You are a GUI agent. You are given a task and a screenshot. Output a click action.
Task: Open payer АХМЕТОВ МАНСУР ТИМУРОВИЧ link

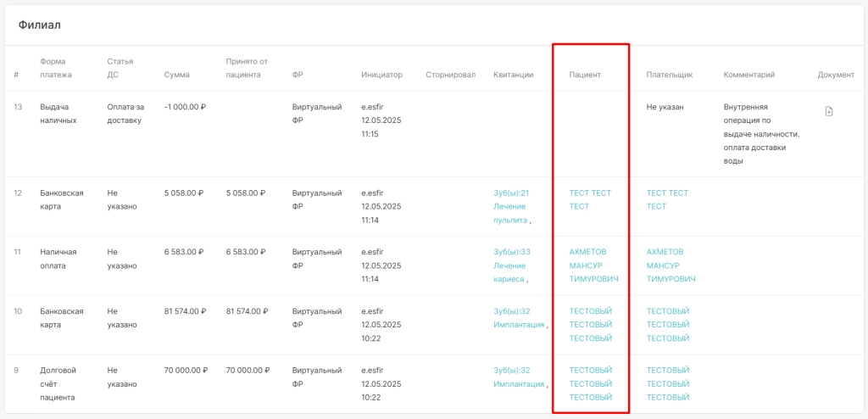pos(670,265)
